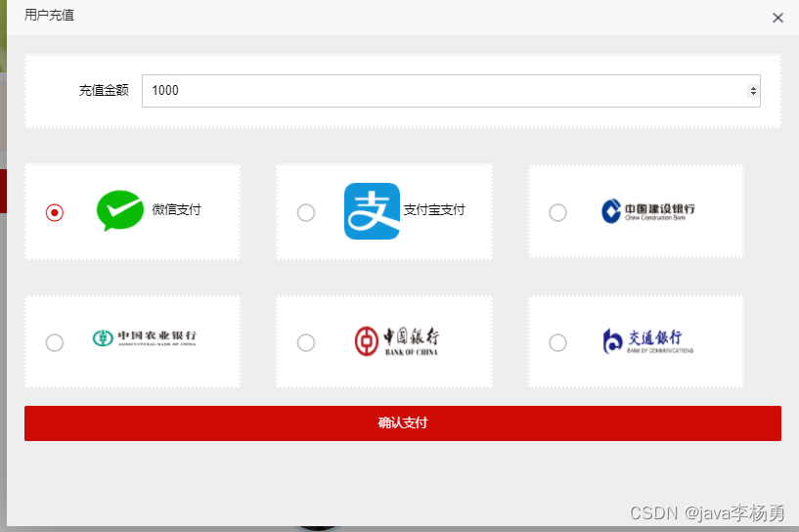This screenshot has width=799, height=532.
Task: Click the red Bank of China logo
Action: pos(396,341)
